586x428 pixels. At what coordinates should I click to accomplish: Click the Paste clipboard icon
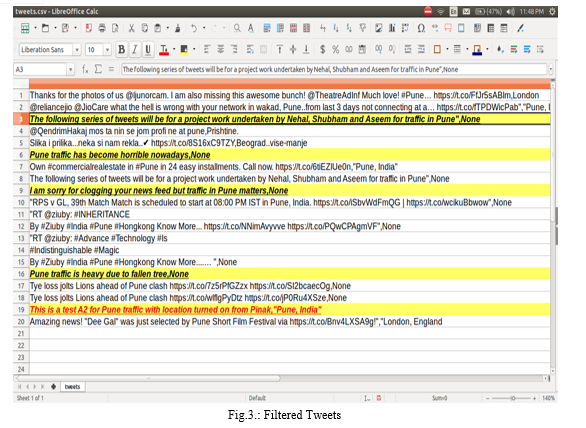[x=158, y=28]
